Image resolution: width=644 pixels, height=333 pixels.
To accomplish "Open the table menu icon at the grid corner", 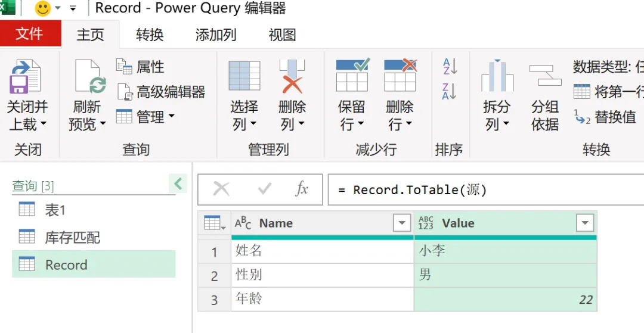I will pyautogui.click(x=215, y=223).
